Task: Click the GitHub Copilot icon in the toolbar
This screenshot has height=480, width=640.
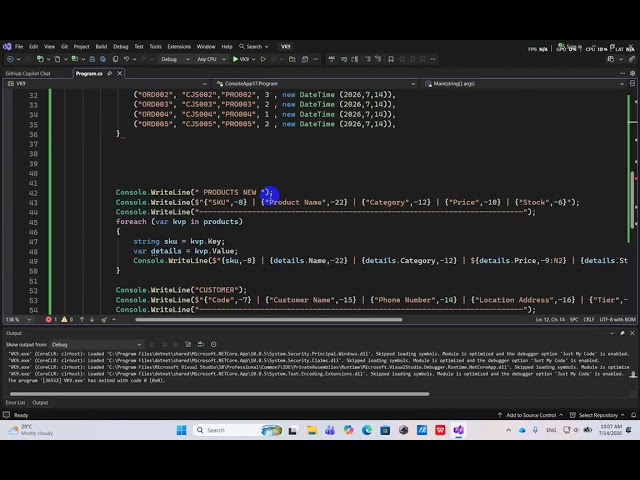Action: (x=611, y=59)
